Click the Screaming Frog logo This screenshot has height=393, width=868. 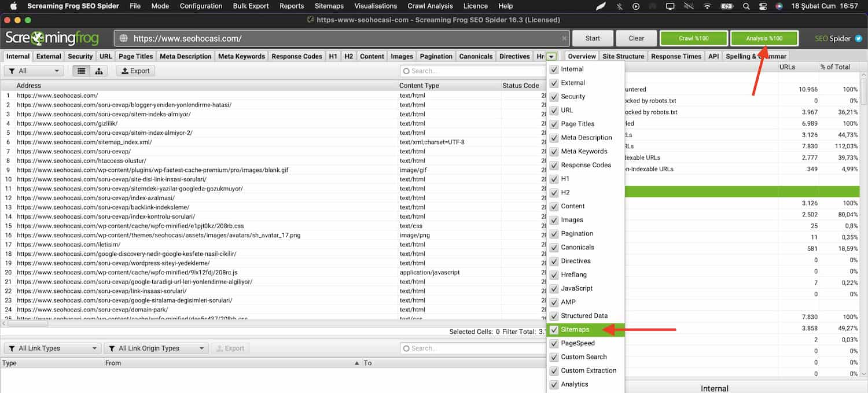52,39
